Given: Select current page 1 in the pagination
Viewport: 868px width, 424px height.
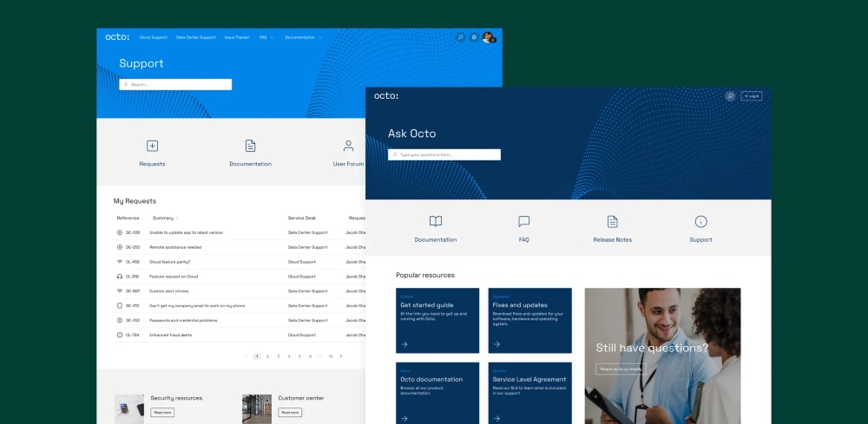Looking at the screenshot, I should (257, 356).
